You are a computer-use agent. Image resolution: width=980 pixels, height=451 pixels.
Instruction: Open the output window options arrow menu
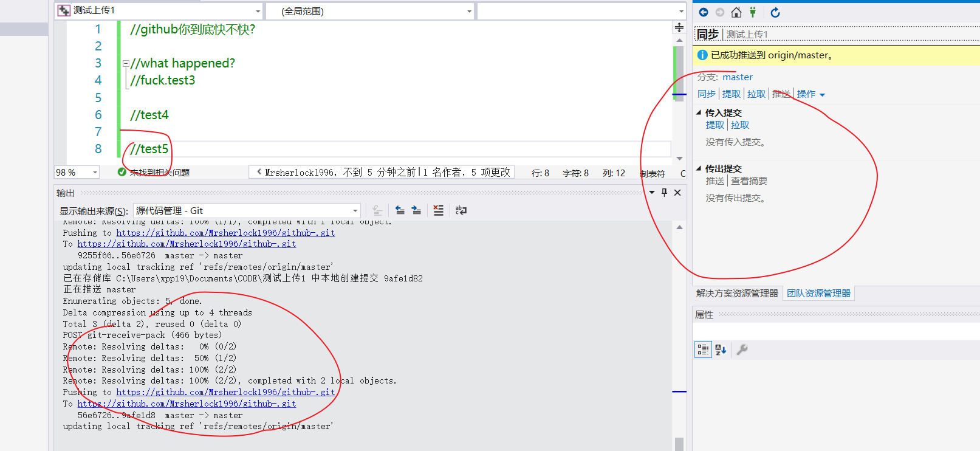coord(652,193)
